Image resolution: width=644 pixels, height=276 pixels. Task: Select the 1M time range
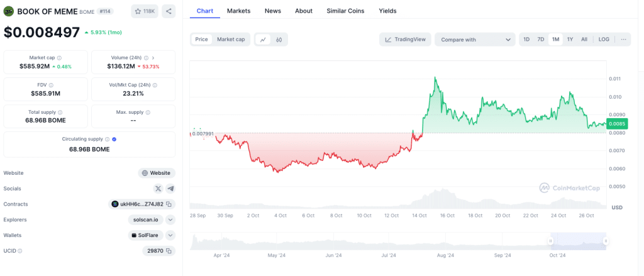coord(556,40)
